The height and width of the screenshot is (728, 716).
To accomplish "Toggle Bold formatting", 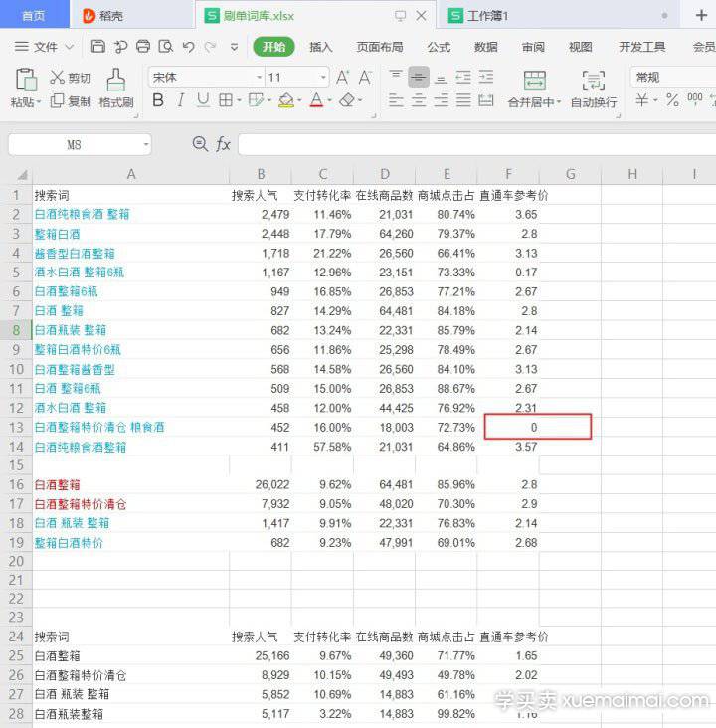I will [158, 100].
